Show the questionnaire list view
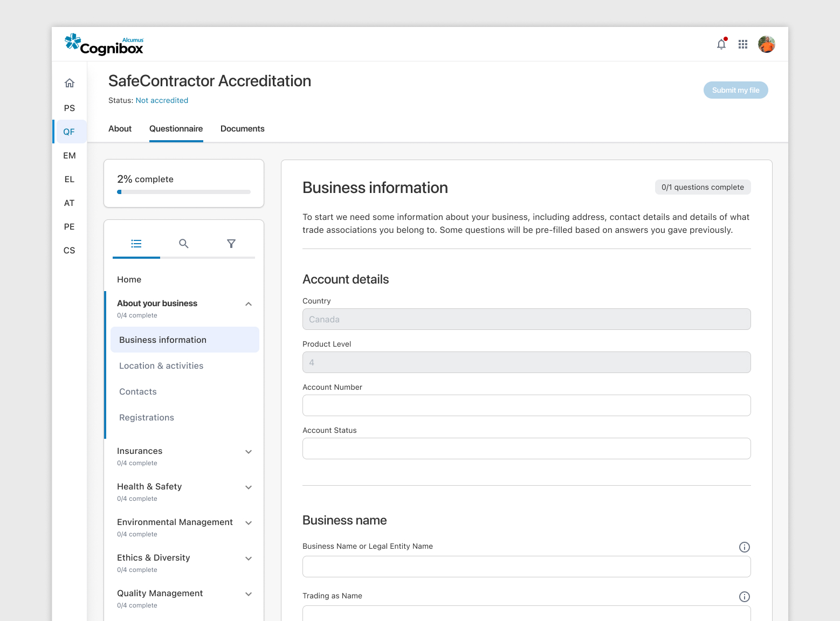This screenshot has width=840, height=621. click(136, 244)
